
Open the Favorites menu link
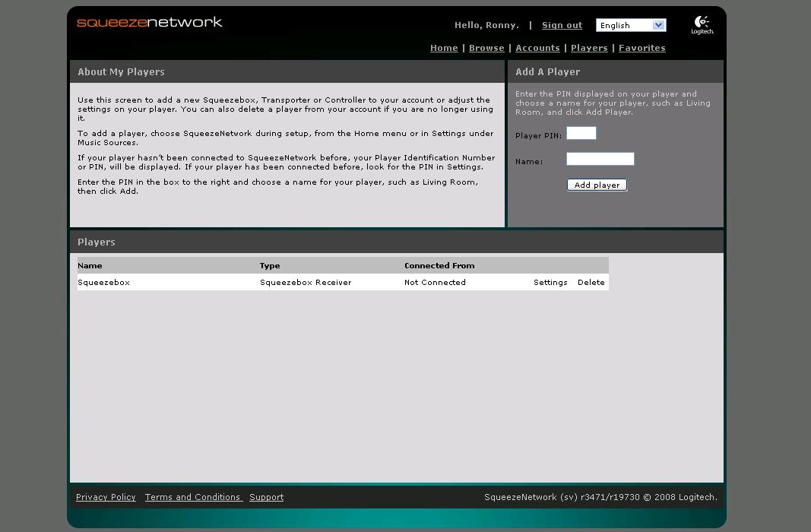pos(642,48)
